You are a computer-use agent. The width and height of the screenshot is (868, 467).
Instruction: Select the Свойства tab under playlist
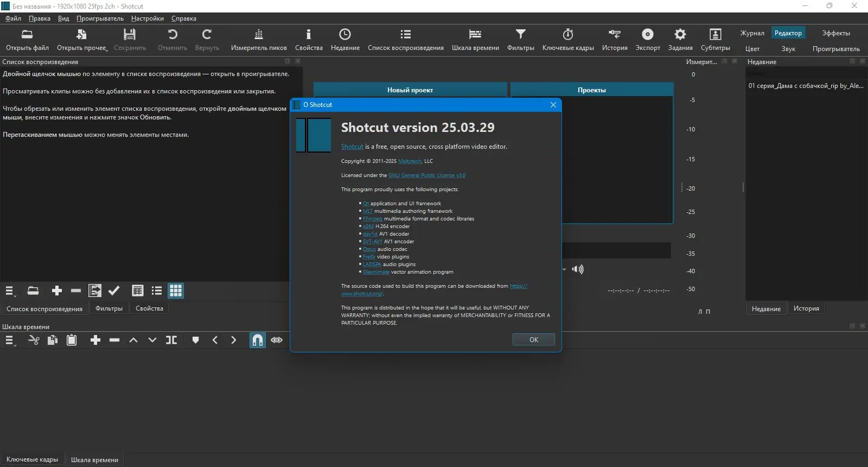[149, 308]
